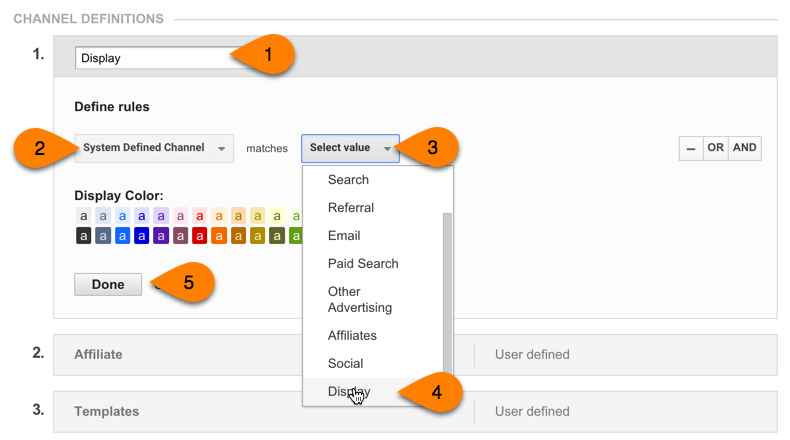Choose Other Advertising from the list

click(360, 299)
